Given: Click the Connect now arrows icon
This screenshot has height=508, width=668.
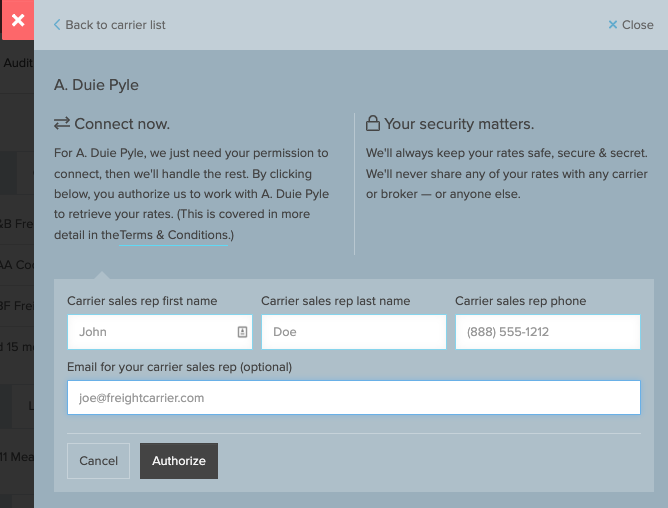Looking at the screenshot, I should [62, 124].
